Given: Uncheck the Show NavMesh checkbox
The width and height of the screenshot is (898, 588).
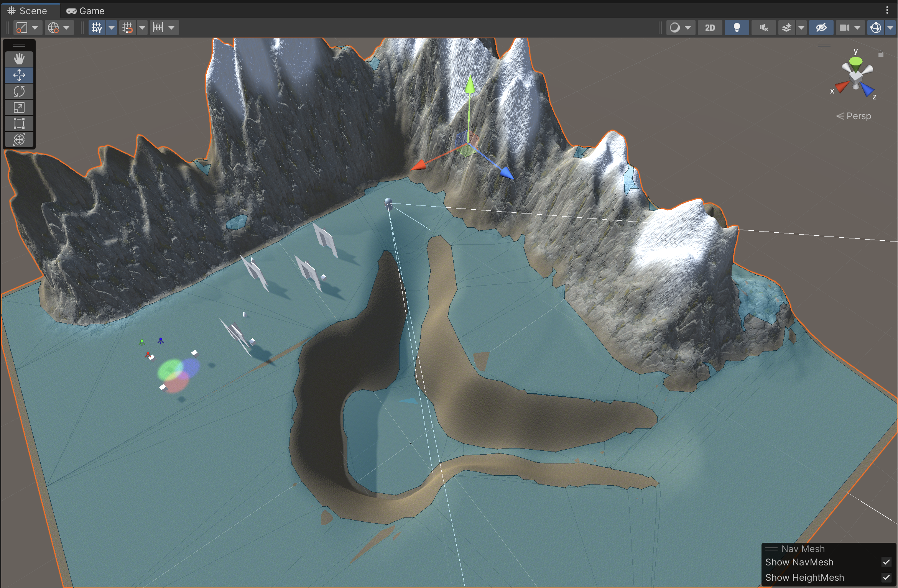Looking at the screenshot, I should [886, 562].
